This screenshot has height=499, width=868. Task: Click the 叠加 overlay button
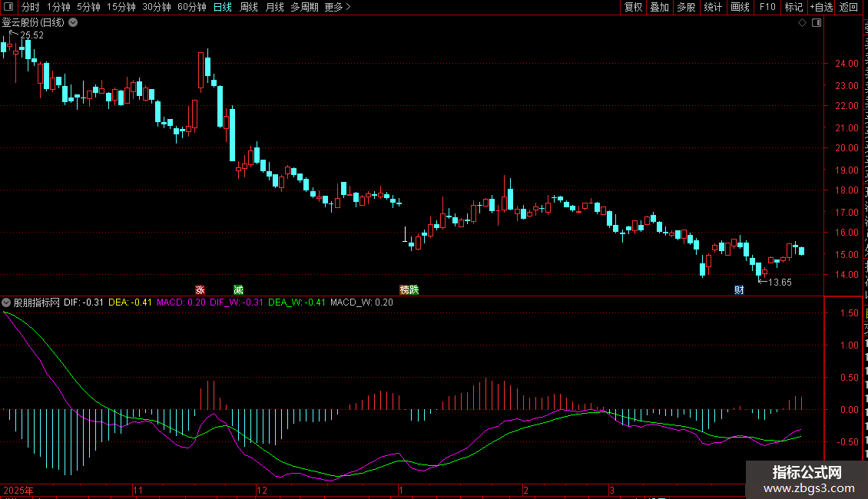click(659, 7)
